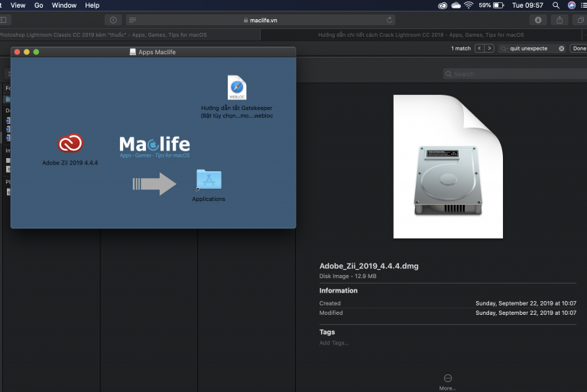Select the Adobe_Zii_2019_4.4.4.dmg file name text
The image size is (587, 392).
pos(368,266)
